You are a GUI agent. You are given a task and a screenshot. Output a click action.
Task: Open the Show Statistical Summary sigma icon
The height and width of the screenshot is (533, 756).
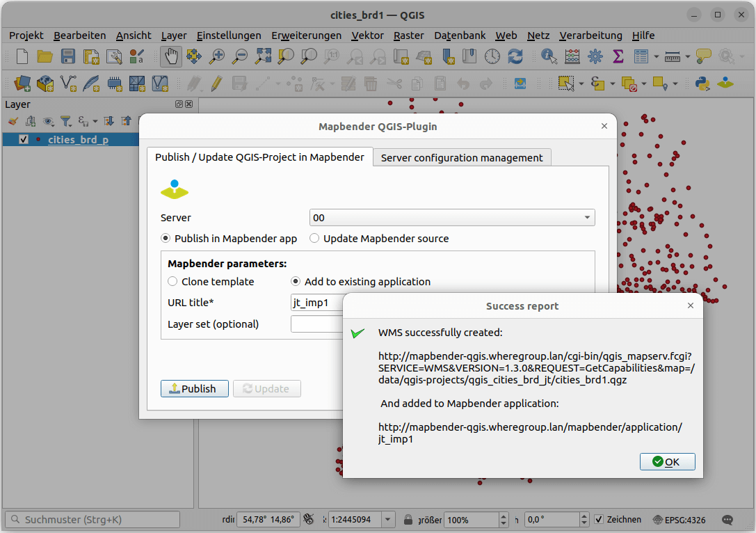point(617,56)
